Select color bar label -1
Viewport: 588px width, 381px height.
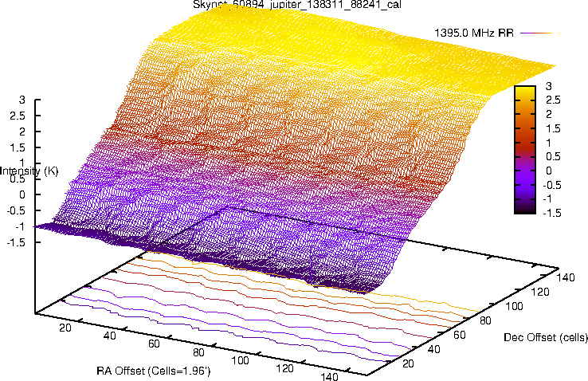coord(547,198)
